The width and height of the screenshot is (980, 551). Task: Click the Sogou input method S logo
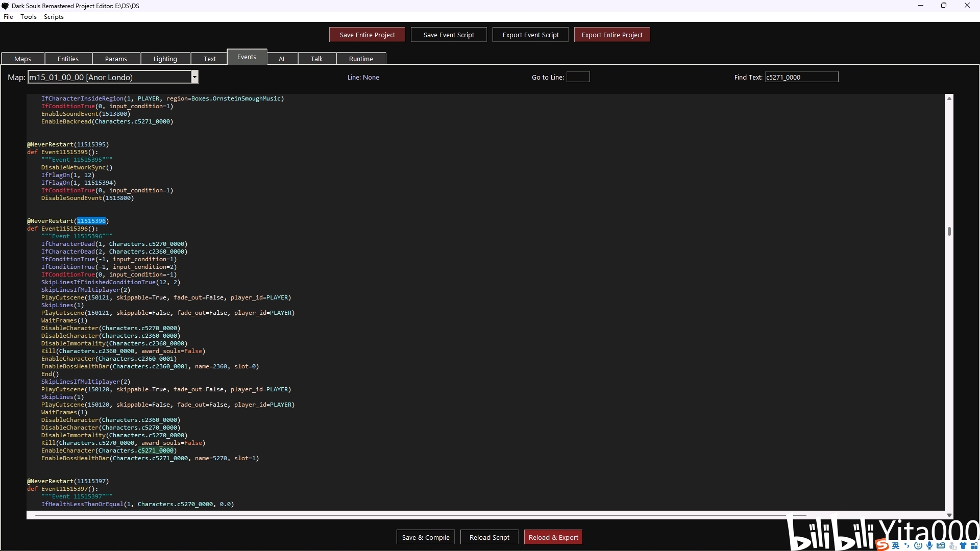pos(881,545)
